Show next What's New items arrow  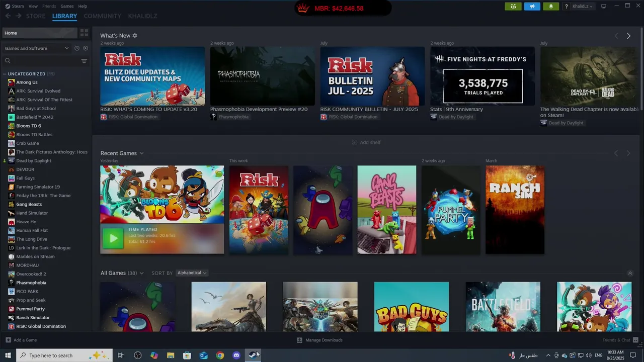[628, 36]
